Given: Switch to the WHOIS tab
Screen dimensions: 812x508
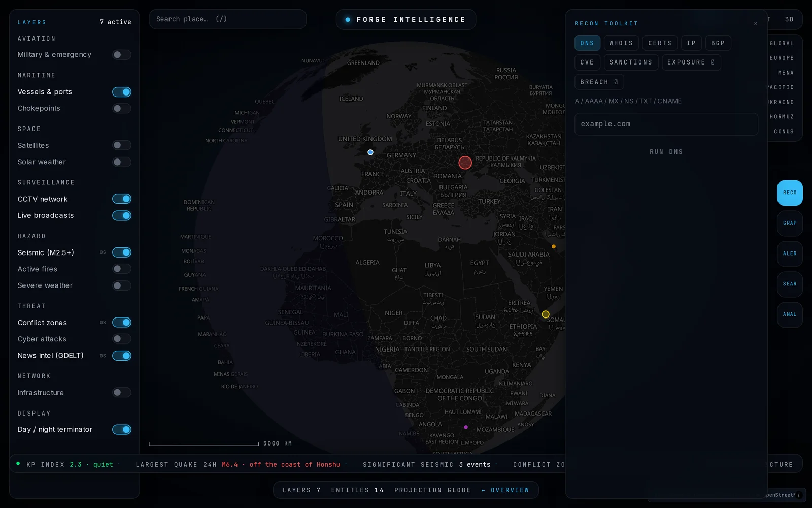Looking at the screenshot, I should coord(621,43).
